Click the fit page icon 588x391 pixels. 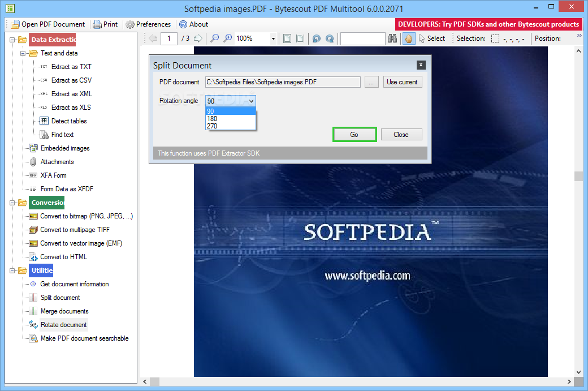287,38
